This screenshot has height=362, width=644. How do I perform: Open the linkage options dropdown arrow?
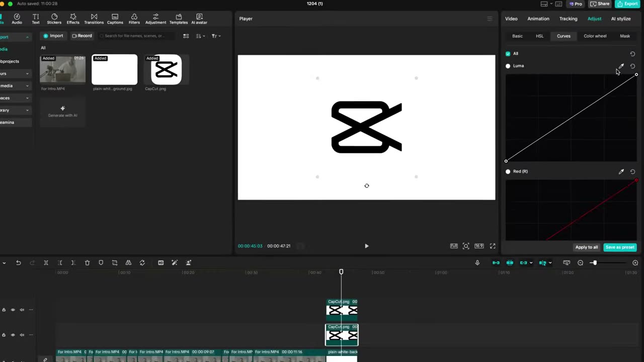pyautogui.click(x=531, y=262)
